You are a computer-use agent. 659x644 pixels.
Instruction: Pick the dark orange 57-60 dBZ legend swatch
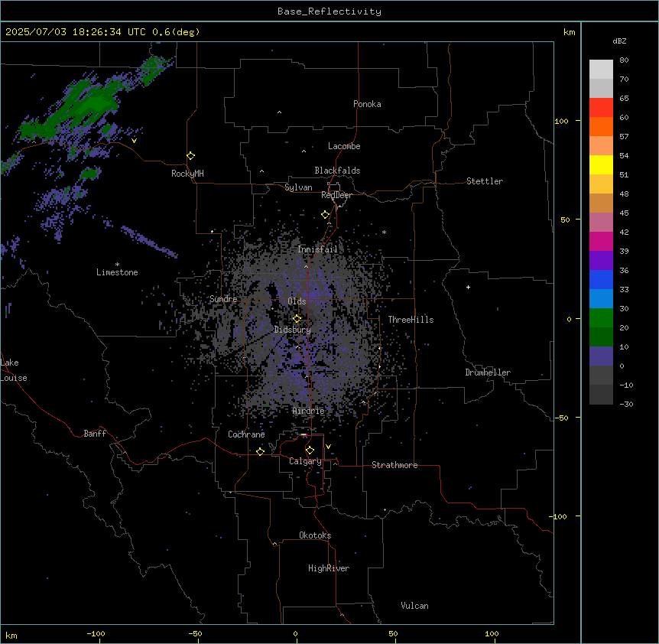pyautogui.click(x=601, y=126)
